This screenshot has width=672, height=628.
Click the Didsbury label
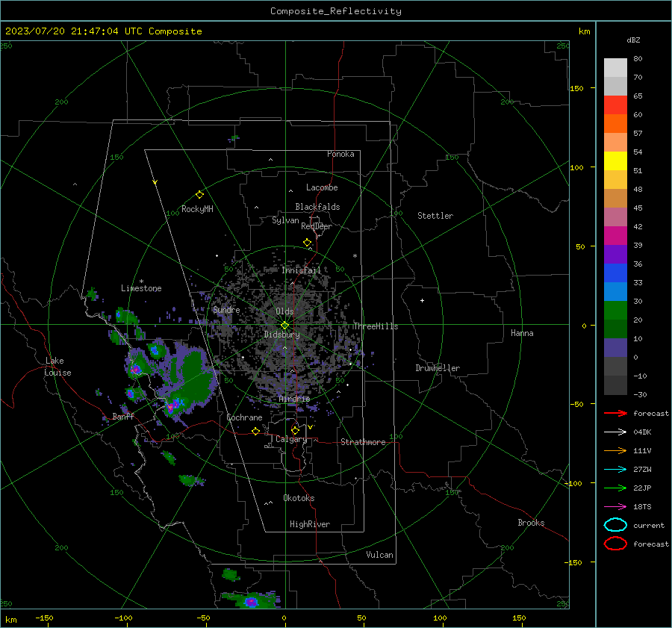pyautogui.click(x=281, y=335)
